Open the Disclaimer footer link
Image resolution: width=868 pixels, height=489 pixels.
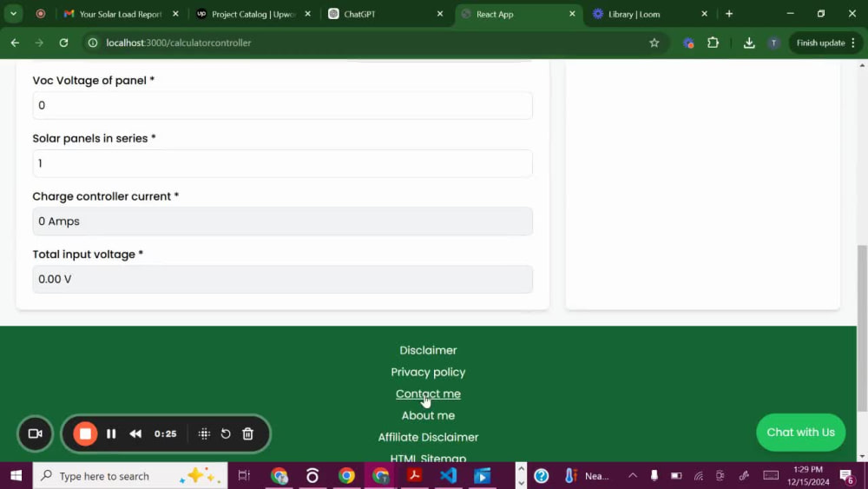coord(428,350)
